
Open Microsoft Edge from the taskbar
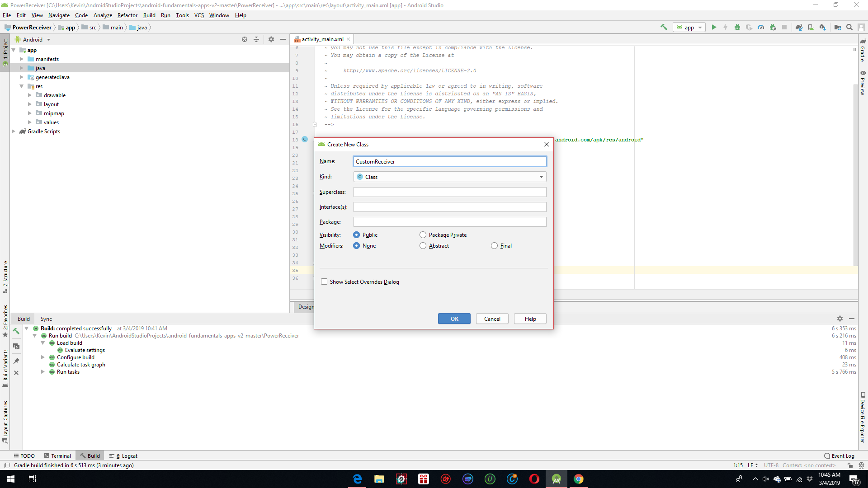(357, 479)
